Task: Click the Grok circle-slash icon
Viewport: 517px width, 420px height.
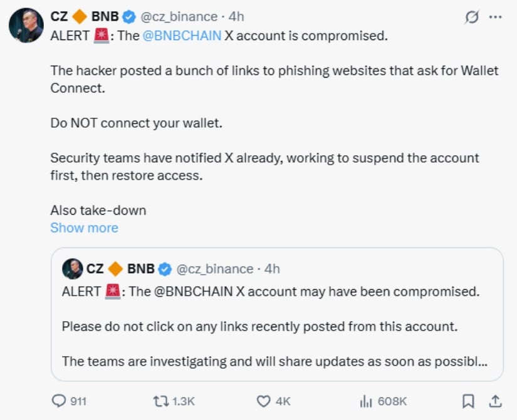Action: pyautogui.click(x=471, y=18)
